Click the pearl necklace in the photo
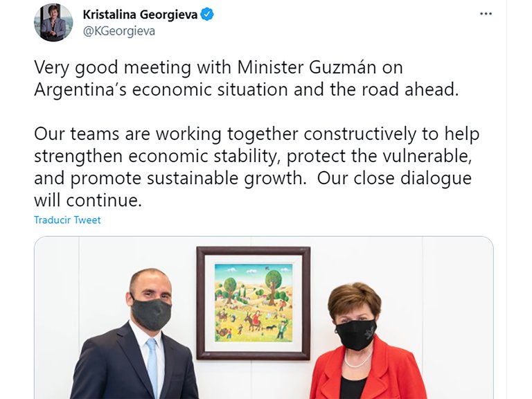 357,360
